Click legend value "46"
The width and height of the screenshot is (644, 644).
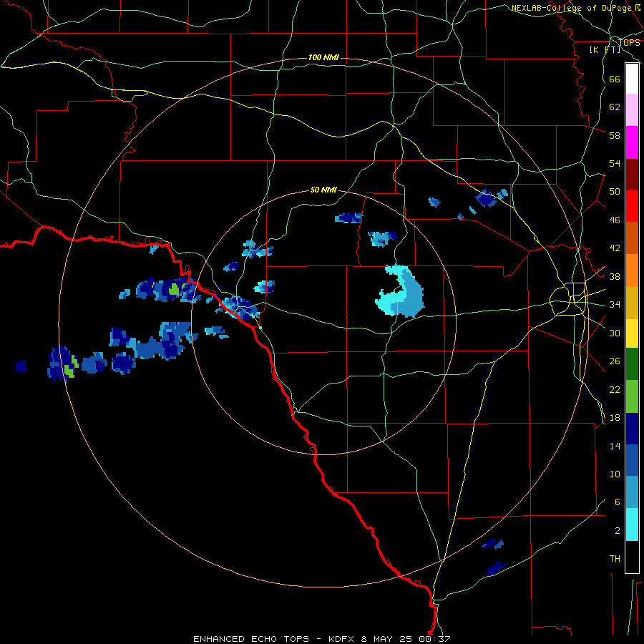pos(615,220)
